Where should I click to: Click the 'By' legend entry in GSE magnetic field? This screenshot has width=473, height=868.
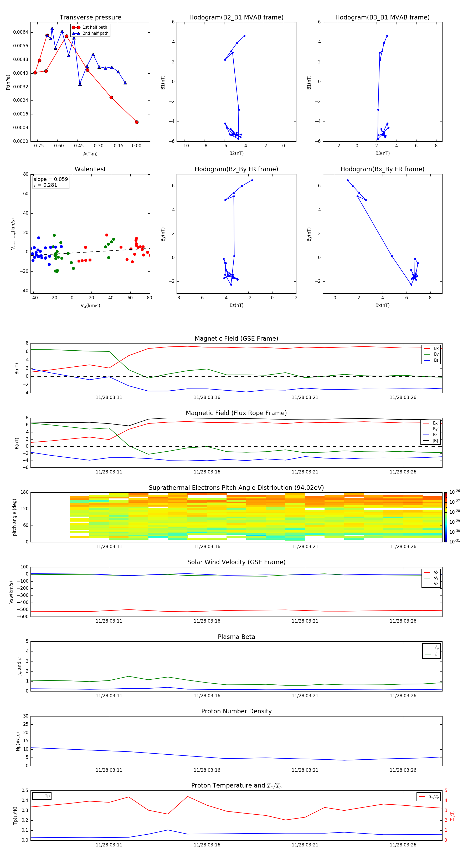click(x=431, y=355)
